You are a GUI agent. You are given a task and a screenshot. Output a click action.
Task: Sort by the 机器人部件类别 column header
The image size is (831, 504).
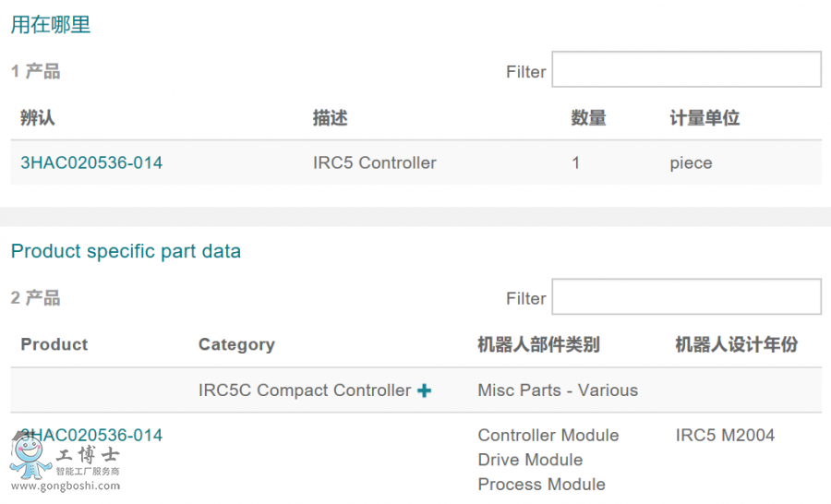pos(538,344)
